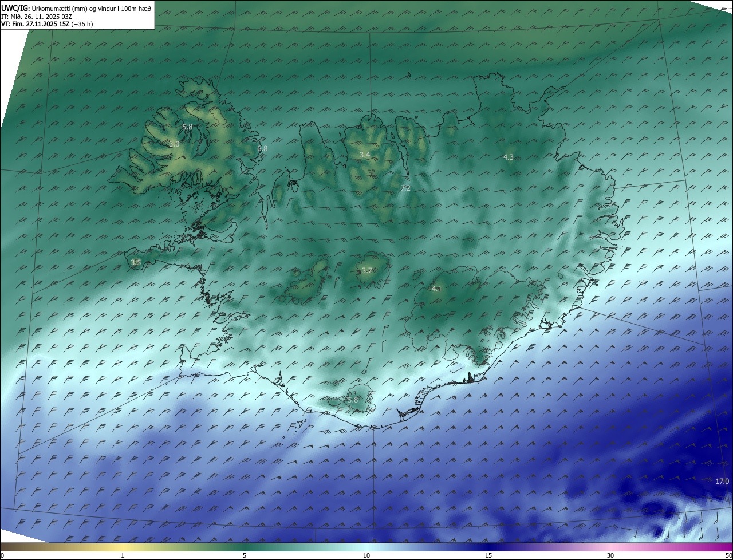The image size is (733, 560).
Task: Click the "1" tick label on the colour scale
Action: [123, 555]
